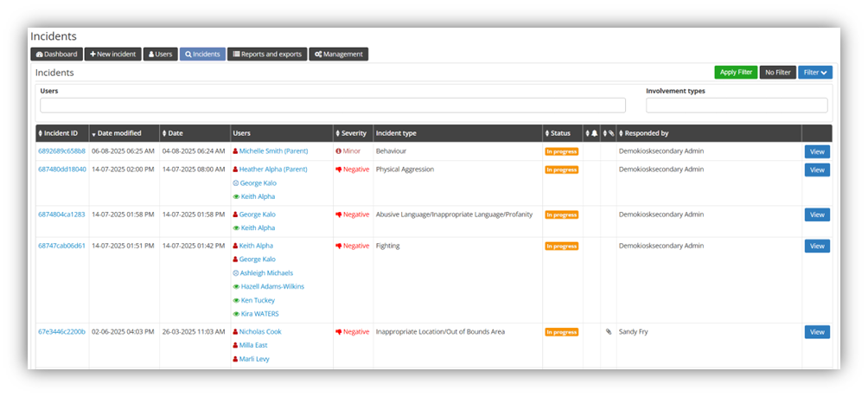Click green eye icon beside Hazell Adams-Wilkins
Viewport: 868px width, 397px height.
tap(235, 286)
